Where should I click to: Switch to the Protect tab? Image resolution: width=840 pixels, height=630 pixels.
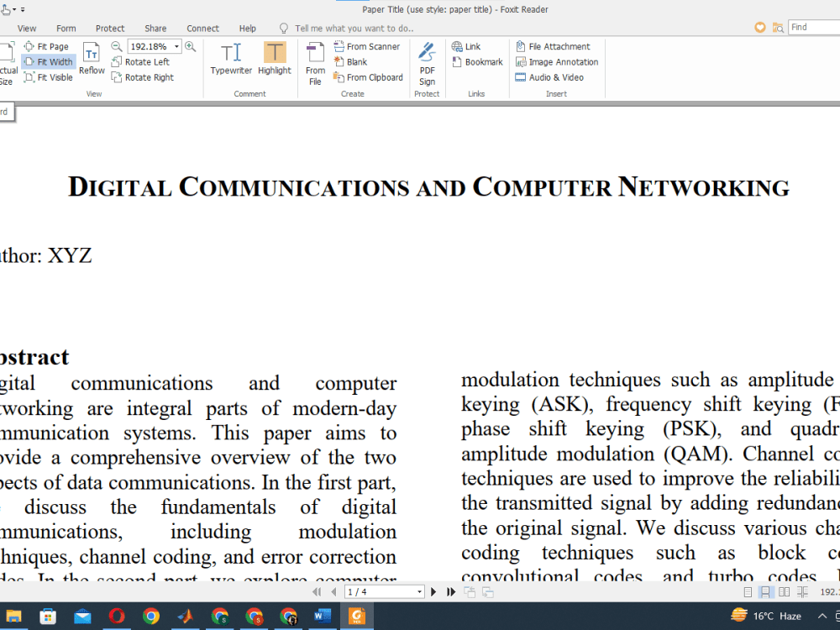tap(110, 29)
